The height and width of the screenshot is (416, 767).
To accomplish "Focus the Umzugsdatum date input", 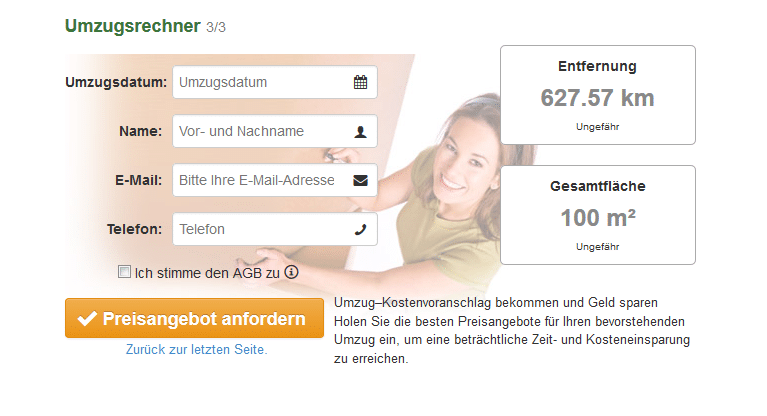I will pyautogui.click(x=275, y=82).
